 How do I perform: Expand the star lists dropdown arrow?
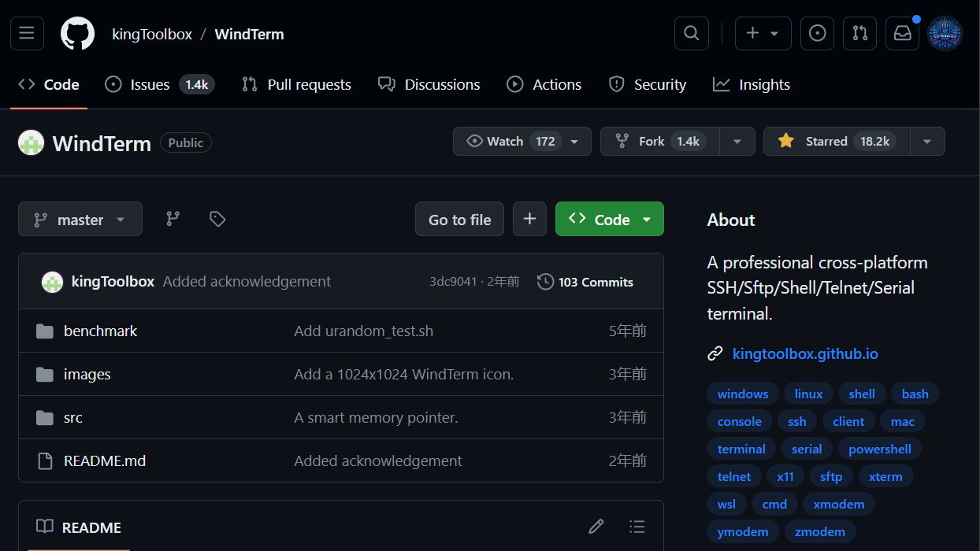tap(927, 142)
